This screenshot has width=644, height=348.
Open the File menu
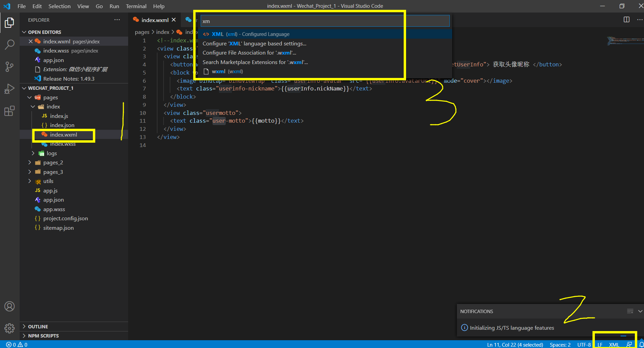pyautogui.click(x=21, y=6)
